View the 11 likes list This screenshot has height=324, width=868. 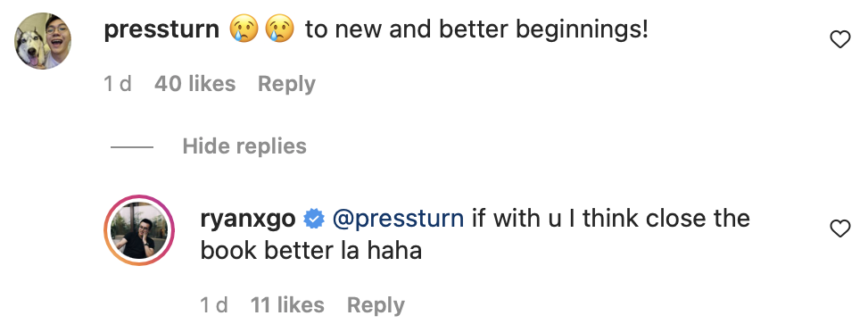pyautogui.click(x=287, y=305)
